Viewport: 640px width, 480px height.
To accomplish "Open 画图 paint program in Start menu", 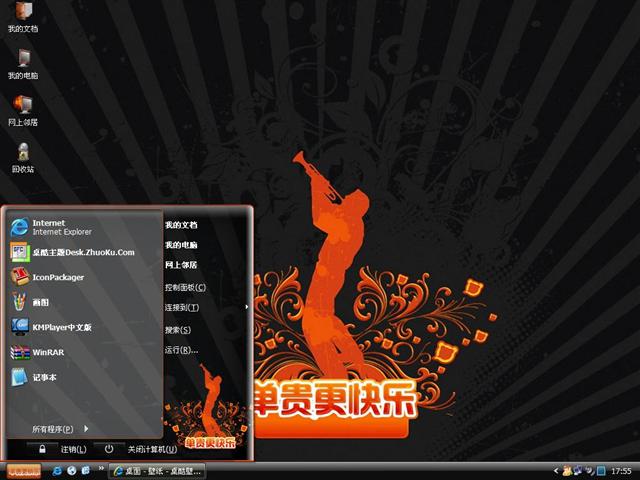I will coord(84,302).
